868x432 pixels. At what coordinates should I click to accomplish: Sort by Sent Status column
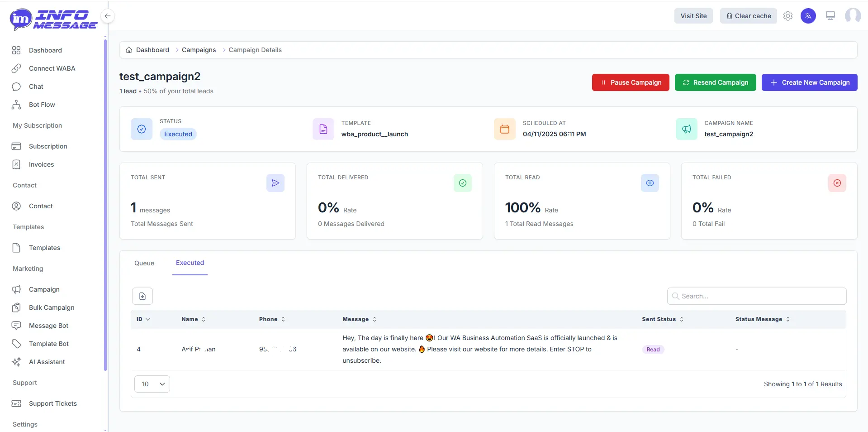662,319
